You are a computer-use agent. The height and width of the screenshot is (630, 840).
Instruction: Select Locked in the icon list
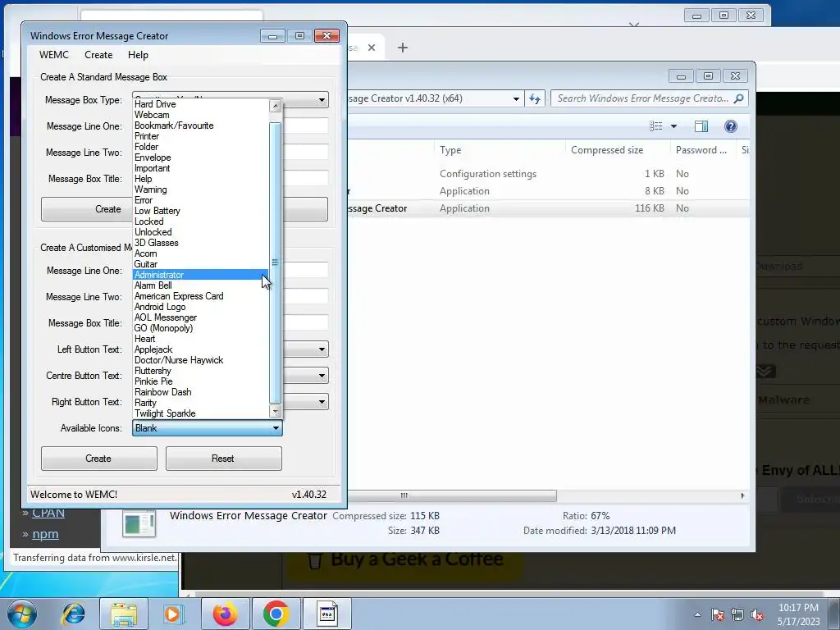pyautogui.click(x=200, y=221)
